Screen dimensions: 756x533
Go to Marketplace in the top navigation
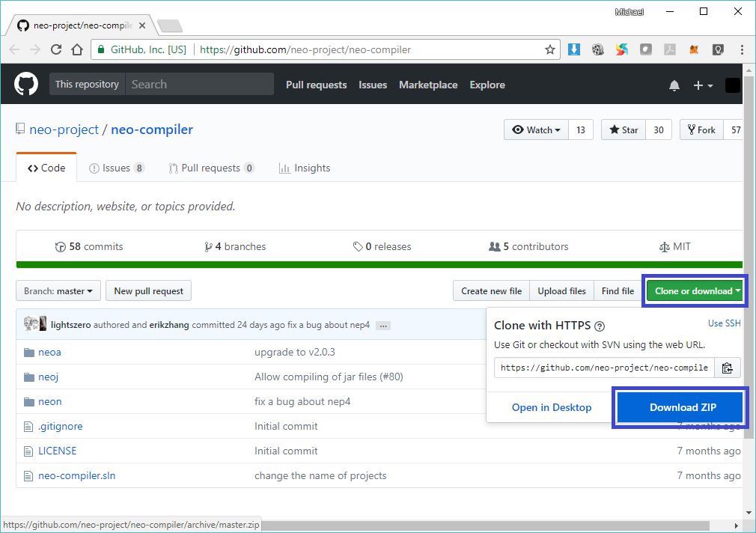(x=428, y=85)
